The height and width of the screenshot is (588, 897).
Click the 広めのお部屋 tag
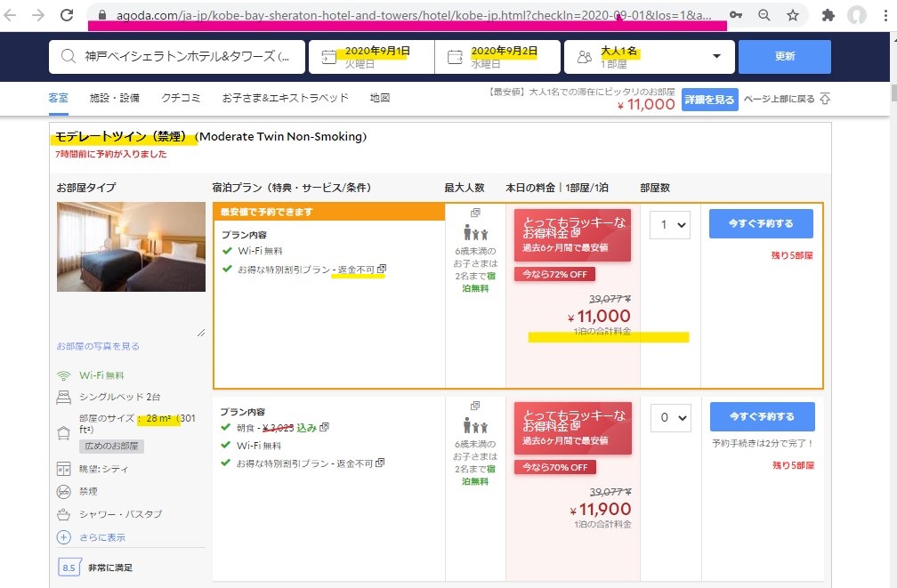[x=111, y=447]
